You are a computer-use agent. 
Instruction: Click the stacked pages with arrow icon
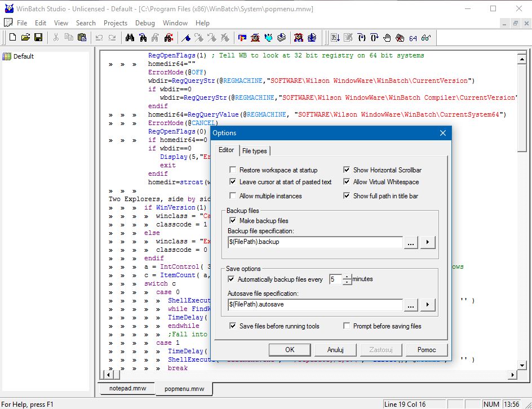[x=281, y=37]
